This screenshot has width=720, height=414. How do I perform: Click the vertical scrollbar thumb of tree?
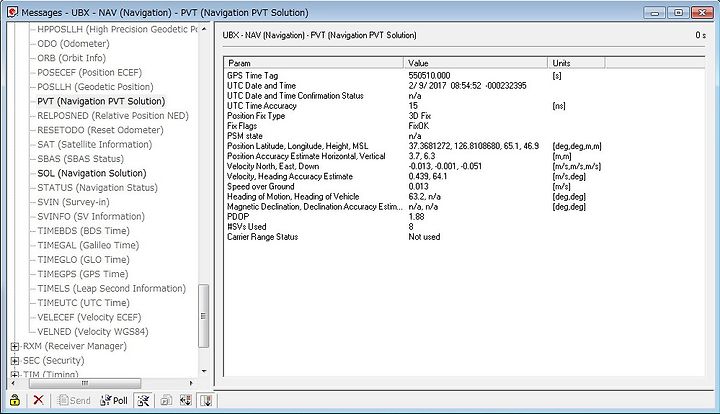click(x=203, y=316)
